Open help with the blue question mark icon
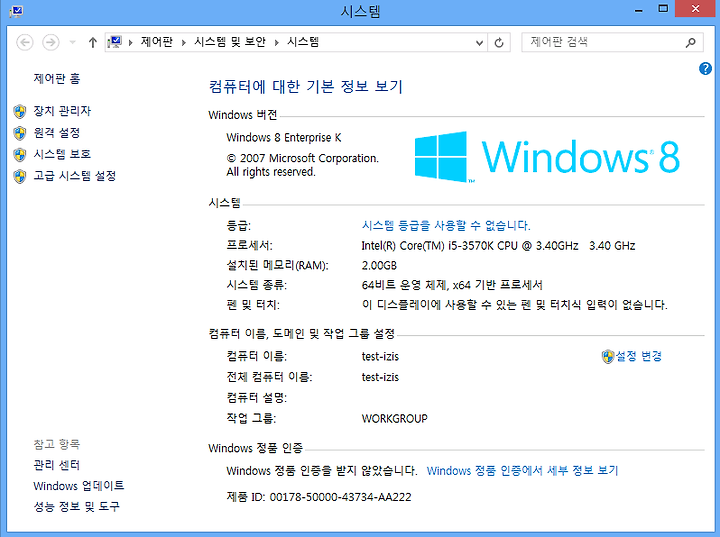 tap(705, 69)
